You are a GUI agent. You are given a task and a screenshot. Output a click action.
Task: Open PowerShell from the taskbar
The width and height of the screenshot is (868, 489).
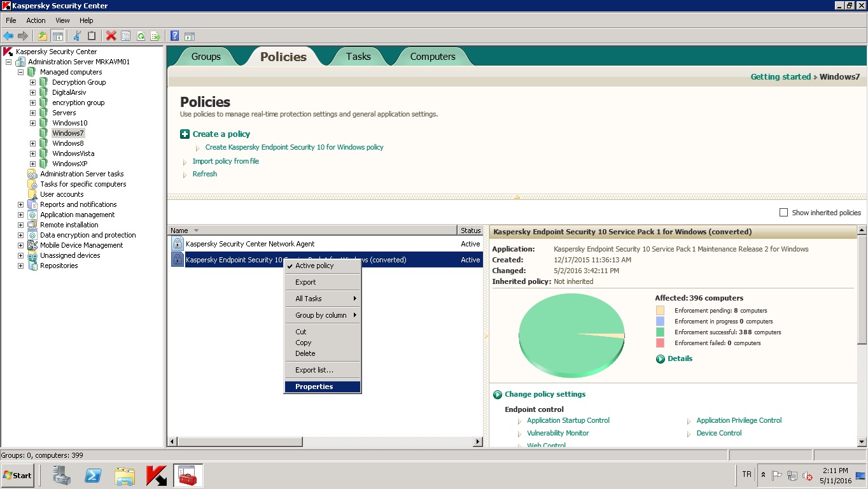pyautogui.click(x=94, y=475)
